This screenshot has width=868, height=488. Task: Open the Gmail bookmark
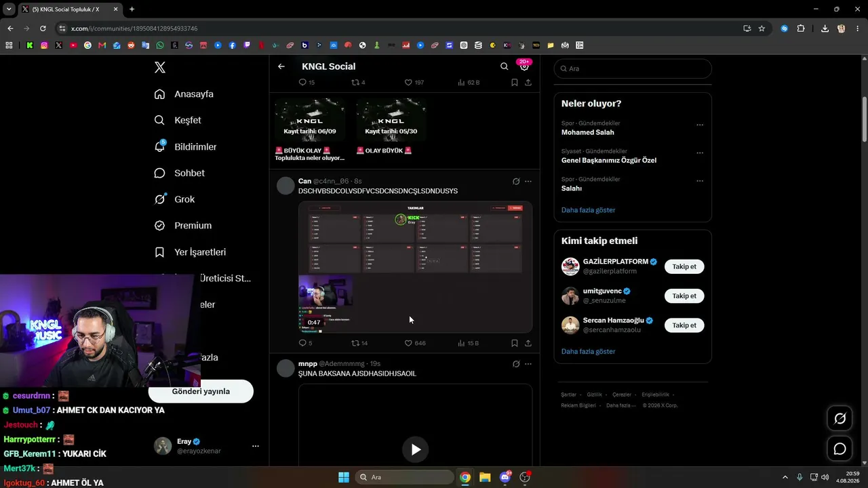pos(102,45)
